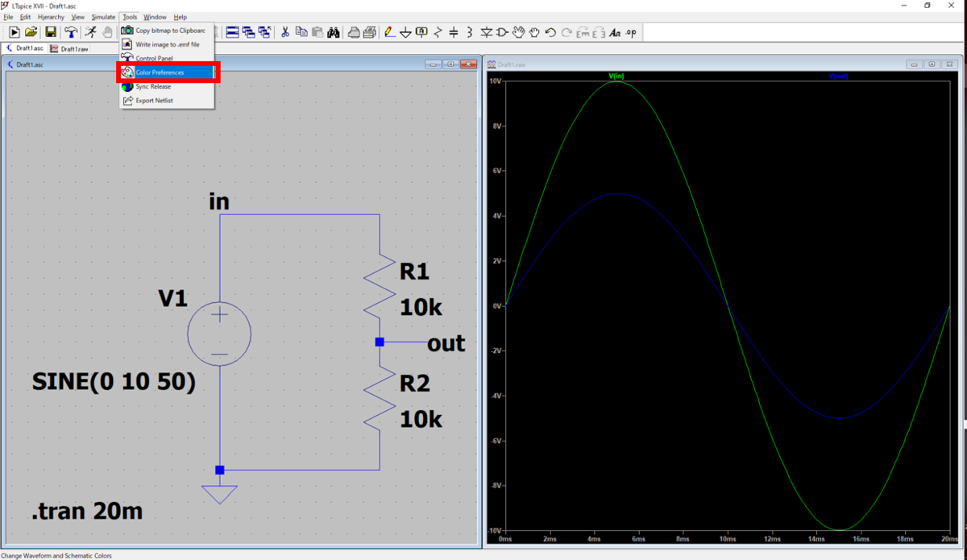967x560 pixels.
Task: Open the Simulate menu
Action: (103, 16)
